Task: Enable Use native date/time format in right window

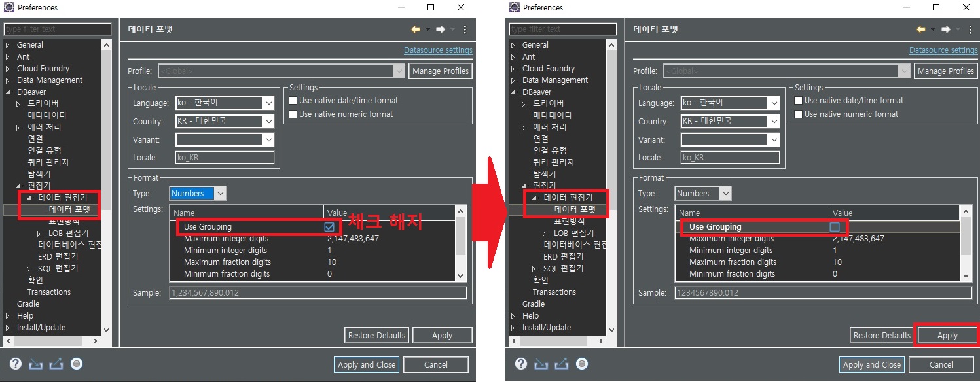Action: click(x=798, y=101)
